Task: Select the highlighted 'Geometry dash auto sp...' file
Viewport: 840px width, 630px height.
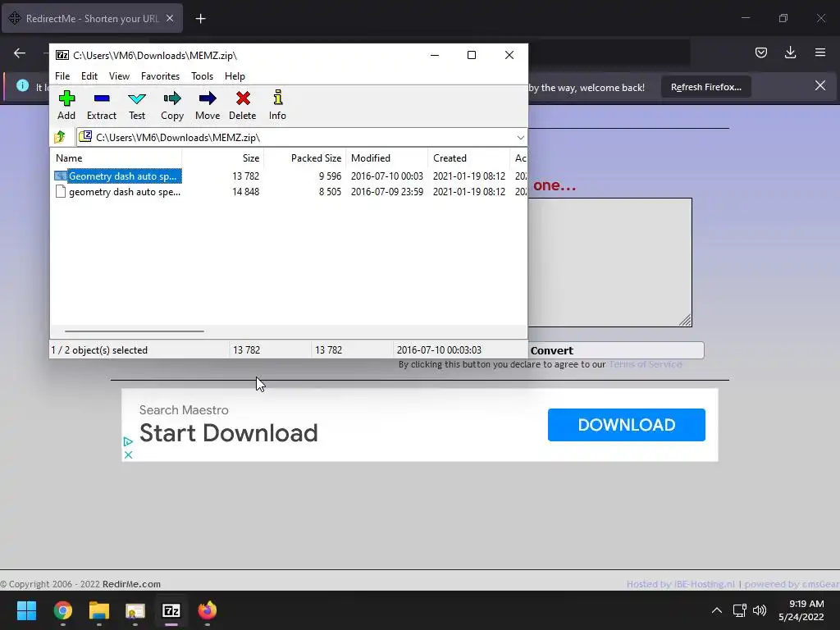Action: (118, 176)
